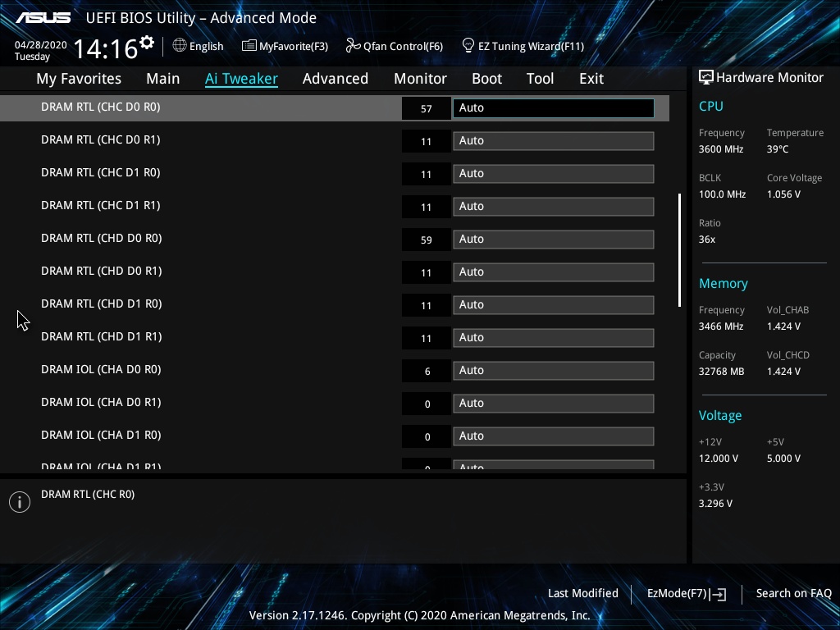Viewport: 840px width, 630px height.
Task: Click the DRAM IOL (CHA D0 R1) label
Action: 101,402
